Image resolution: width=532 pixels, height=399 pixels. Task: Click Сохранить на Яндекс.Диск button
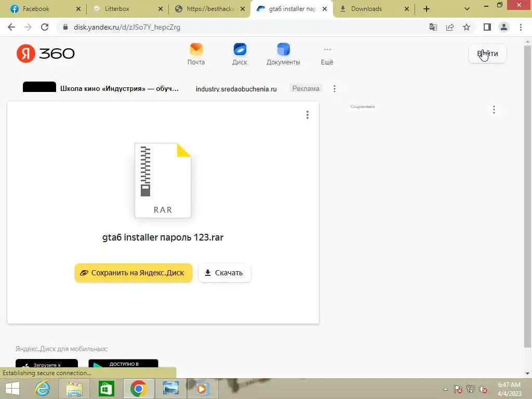tap(134, 273)
